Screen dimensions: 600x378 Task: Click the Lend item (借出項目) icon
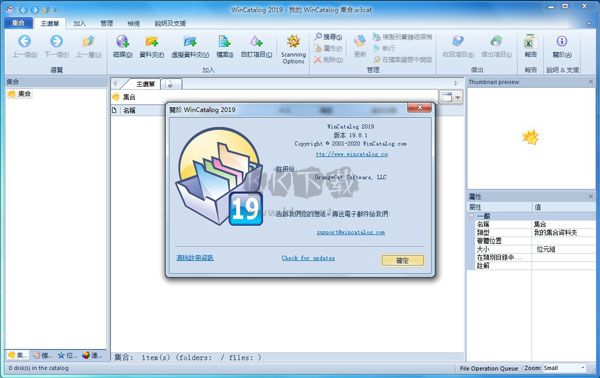[x=496, y=41]
